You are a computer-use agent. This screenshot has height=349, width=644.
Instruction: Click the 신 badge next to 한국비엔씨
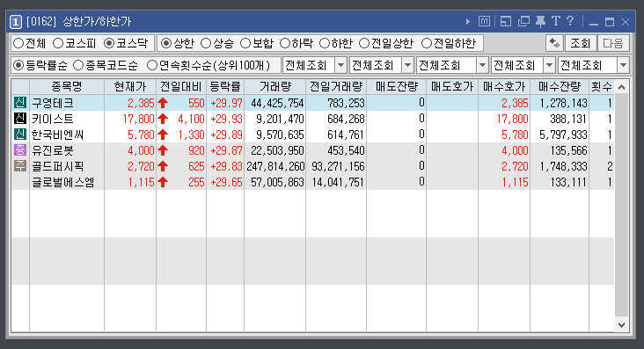20,135
